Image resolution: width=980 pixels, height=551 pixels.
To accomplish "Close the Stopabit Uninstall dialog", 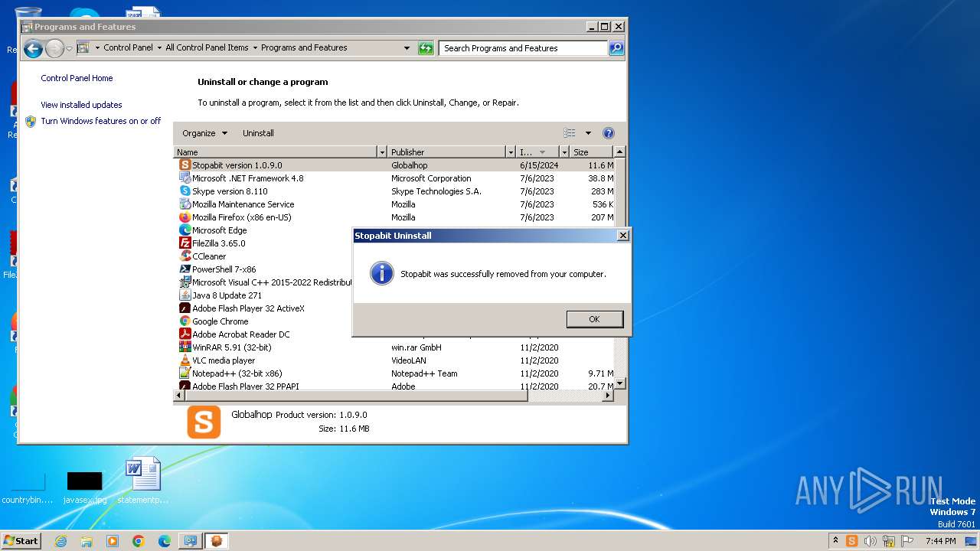I will point(623,236).
